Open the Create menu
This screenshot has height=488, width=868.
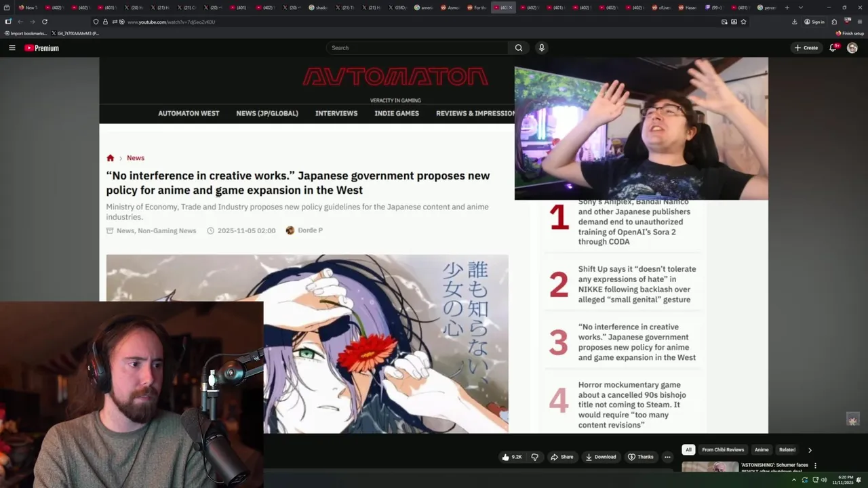pyautogui.click(x=806, y=47)
